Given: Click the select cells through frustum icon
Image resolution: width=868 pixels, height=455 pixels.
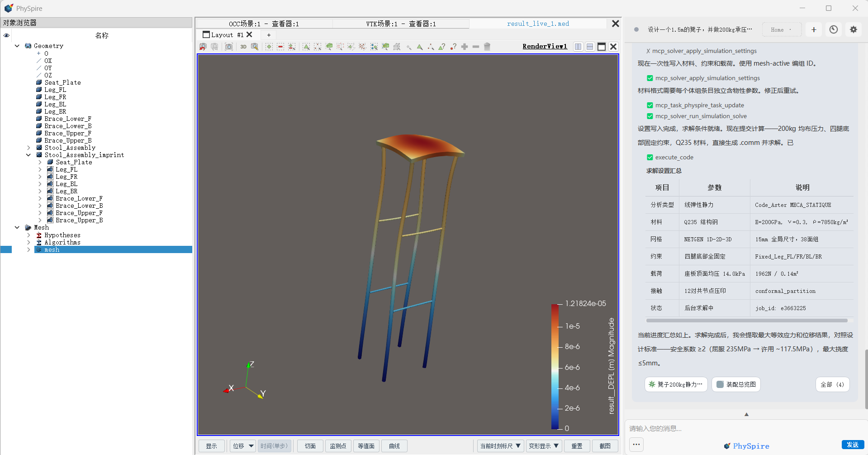Looking at the screenshot, I should coord(329,47).
